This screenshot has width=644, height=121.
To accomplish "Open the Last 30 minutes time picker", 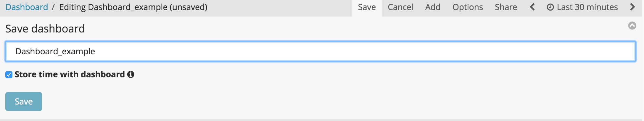I will [582, 7].
